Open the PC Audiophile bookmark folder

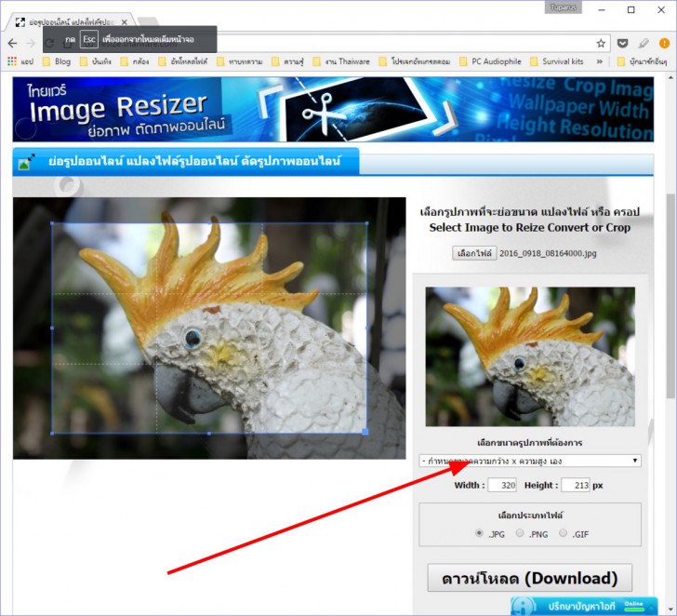tap(490, 61)
